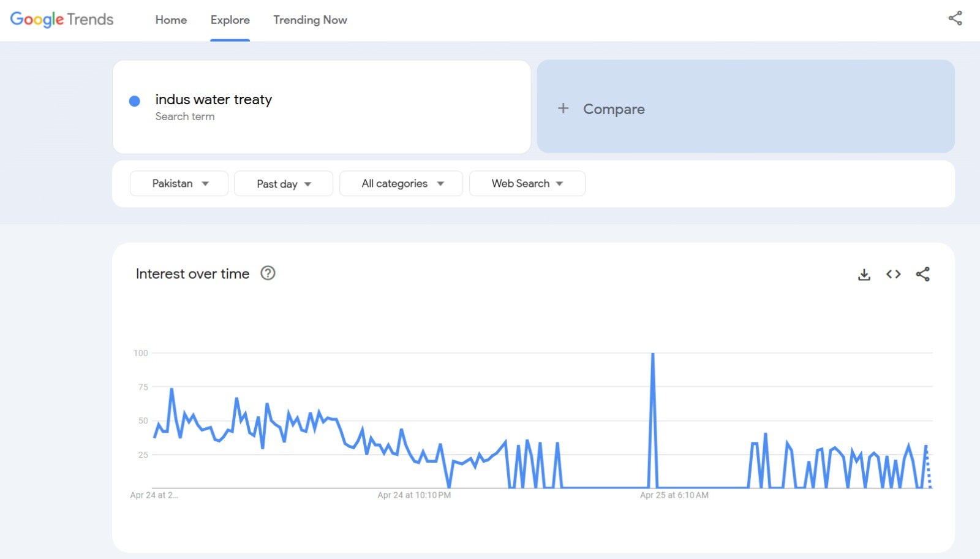980x559 pixels.
Task: Click the share icon in top header
Action: pyautogui.click(x=955, y=18)
